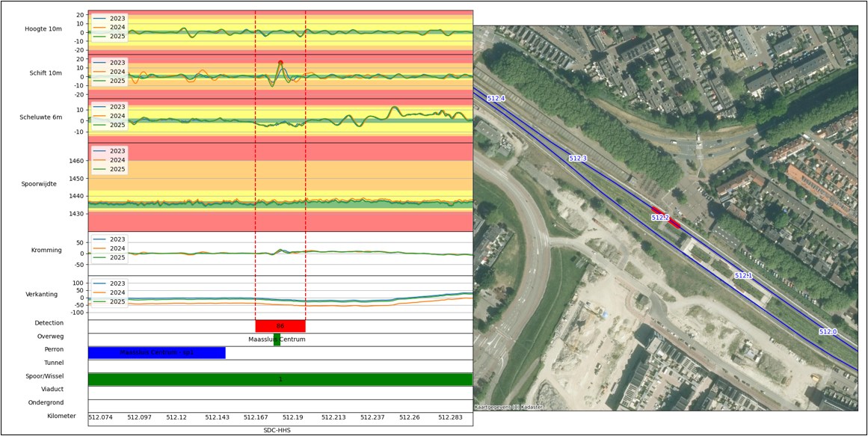This screenshot has width=868, height=436.
Task: Click the red peak dot in the Schift 10m chart
Action: (x=280, y=63)
